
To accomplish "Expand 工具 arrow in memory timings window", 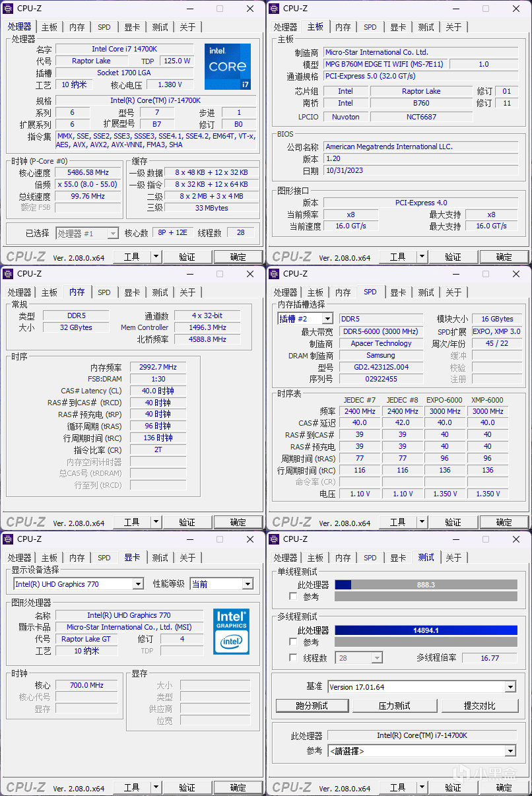I will [156, 522].
